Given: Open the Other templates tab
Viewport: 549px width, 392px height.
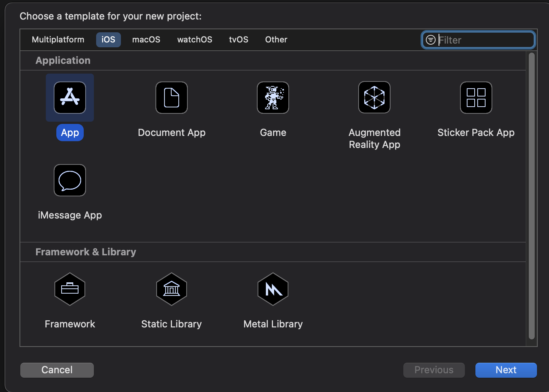Looking at the screenshot, I should 276,40.
